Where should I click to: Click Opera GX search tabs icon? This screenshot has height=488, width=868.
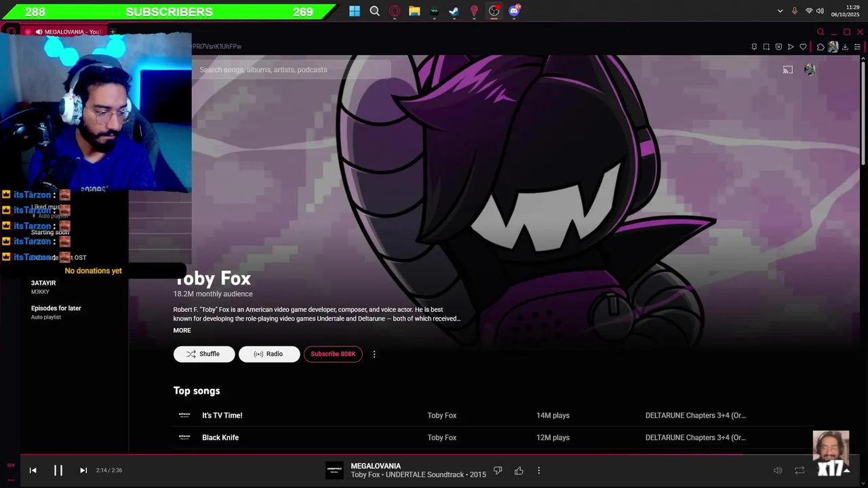pyautogui.click(x=821, y=32)
